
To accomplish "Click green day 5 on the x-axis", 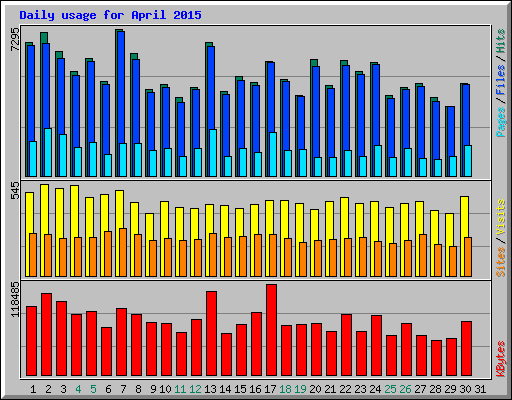I will 93,389.
